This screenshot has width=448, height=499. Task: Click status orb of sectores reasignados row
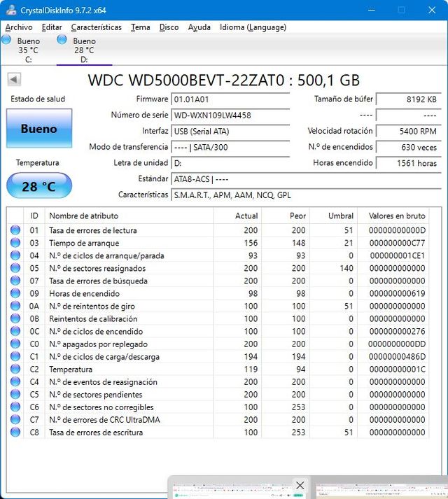15,267
